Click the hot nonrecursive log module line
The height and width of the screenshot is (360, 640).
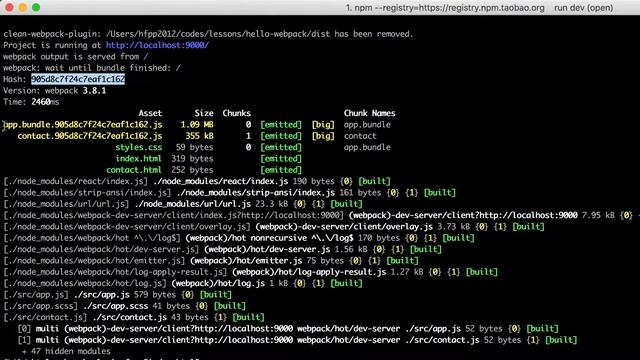coord(239,238)
